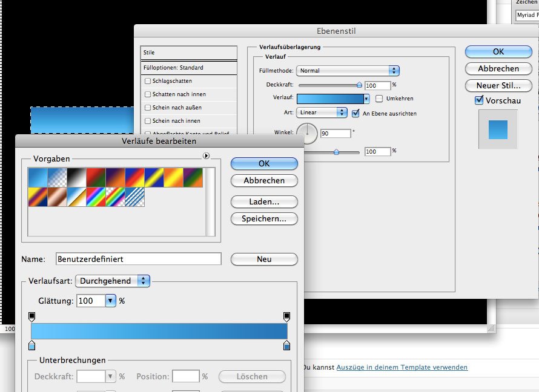Image resolution: width=539 pixels, height=392 pixels.
Task: Click the Neuer Stil... button
Action: coord(498,85)
